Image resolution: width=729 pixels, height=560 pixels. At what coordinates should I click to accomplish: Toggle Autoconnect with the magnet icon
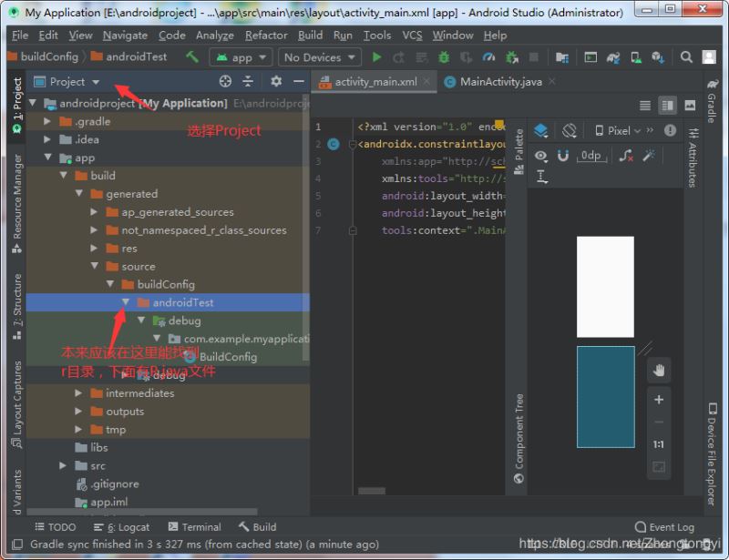tap(563, 156)
